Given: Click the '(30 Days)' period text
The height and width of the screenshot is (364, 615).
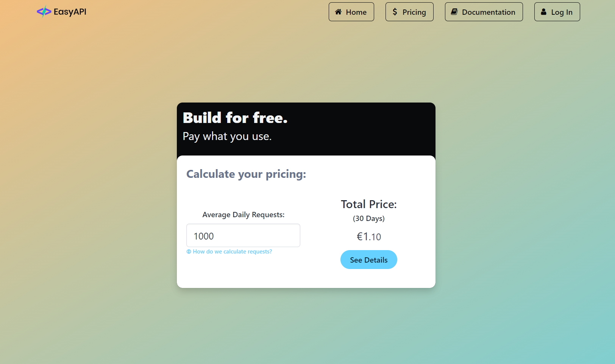Looking at the screenshot, I should [x=369, y=218].
